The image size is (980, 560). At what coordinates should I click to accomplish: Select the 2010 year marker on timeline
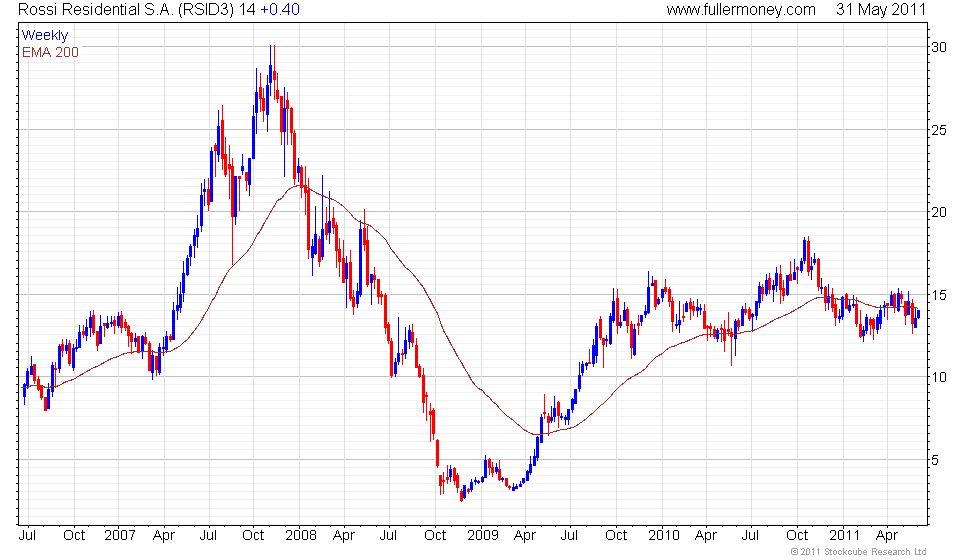point(663,536)
